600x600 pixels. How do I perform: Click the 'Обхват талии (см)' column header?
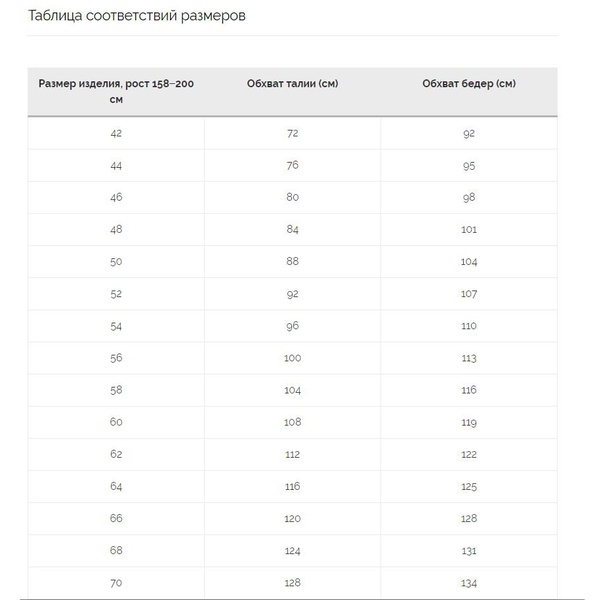[x=292, y=83]
